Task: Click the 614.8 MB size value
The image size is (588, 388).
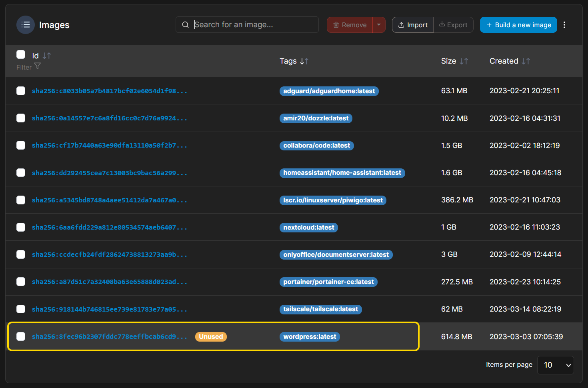Action: tap(457, 337)
